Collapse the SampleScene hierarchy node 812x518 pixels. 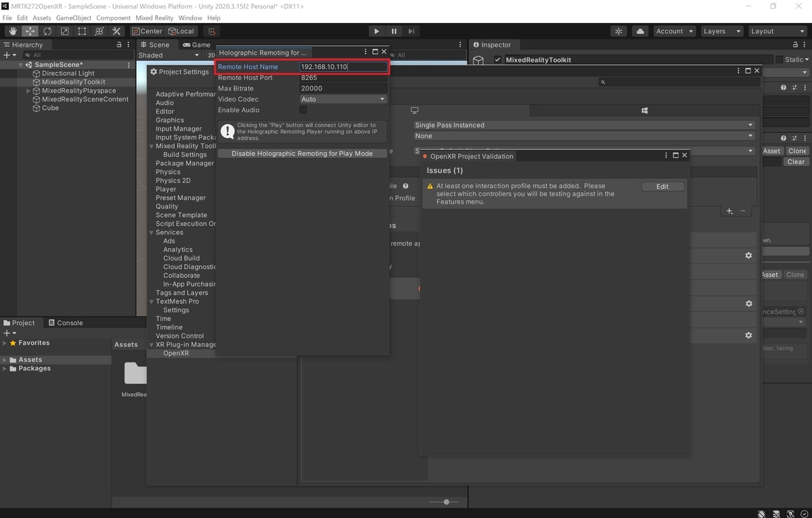click(21, 65)
